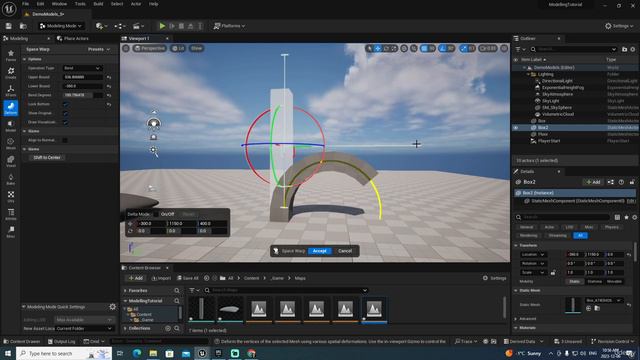Viewport: 640px width, 360px height.
Task: Open the Tools menu
Action: tap(80, 4)
